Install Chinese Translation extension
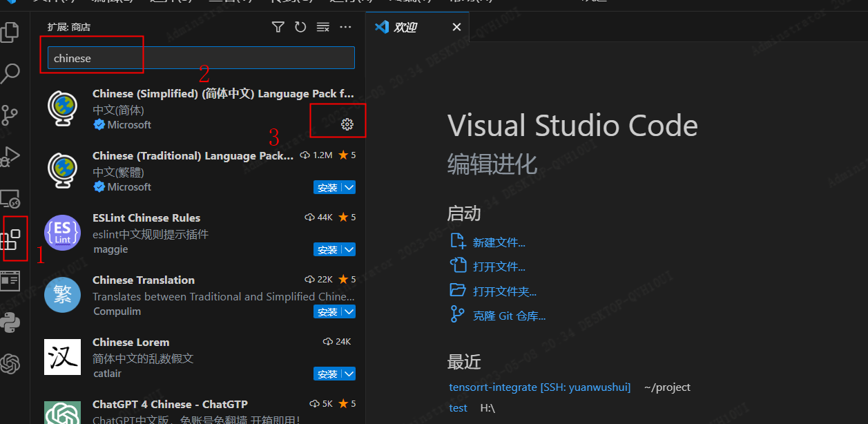Screen dimensions: 868x424 [327, 312]
